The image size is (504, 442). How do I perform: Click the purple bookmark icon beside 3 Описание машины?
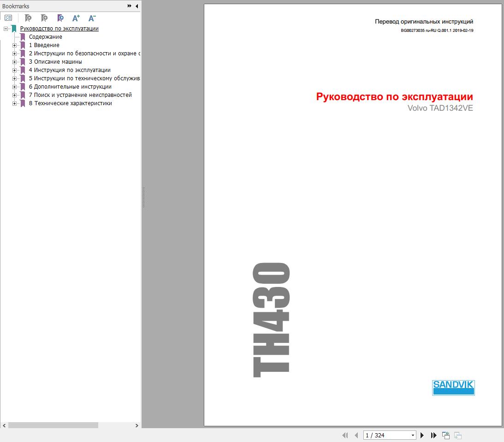point(23,62)
